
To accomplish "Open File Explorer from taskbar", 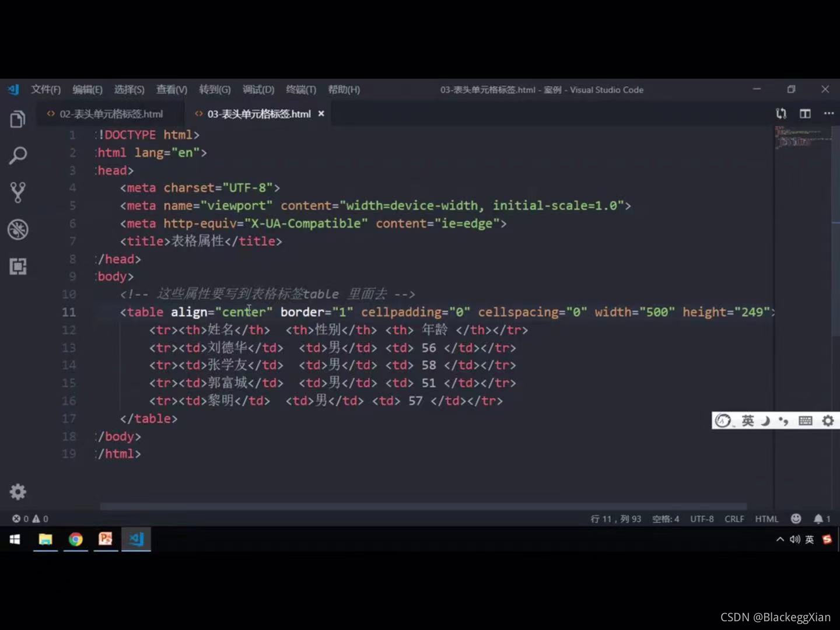I will point(45,539).
